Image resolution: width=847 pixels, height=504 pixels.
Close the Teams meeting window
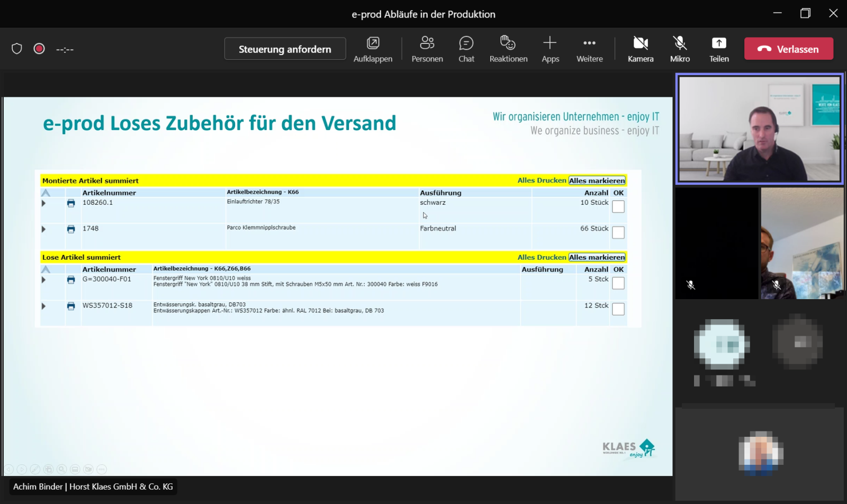(x=833, y=13)
